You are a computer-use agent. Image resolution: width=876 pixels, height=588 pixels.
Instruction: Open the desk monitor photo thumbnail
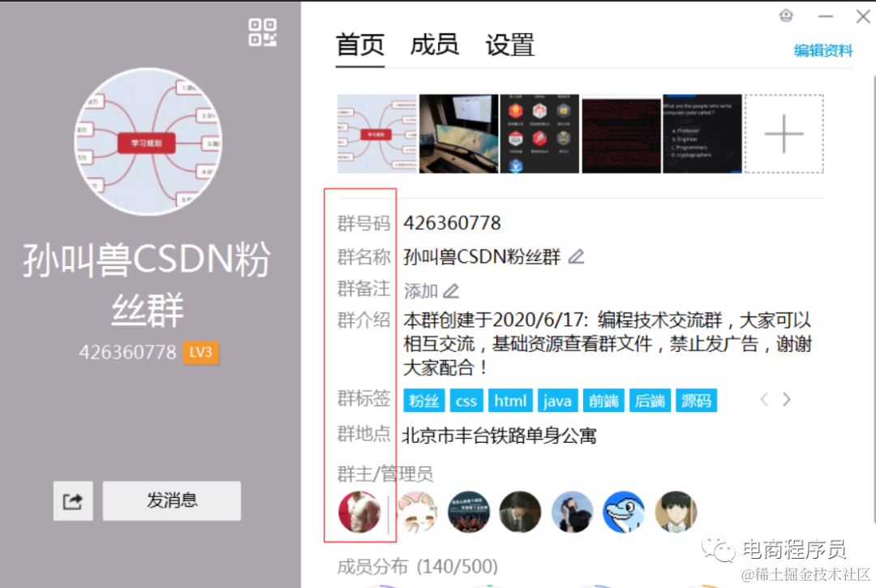pyautogui.click(x=458, y=134)
